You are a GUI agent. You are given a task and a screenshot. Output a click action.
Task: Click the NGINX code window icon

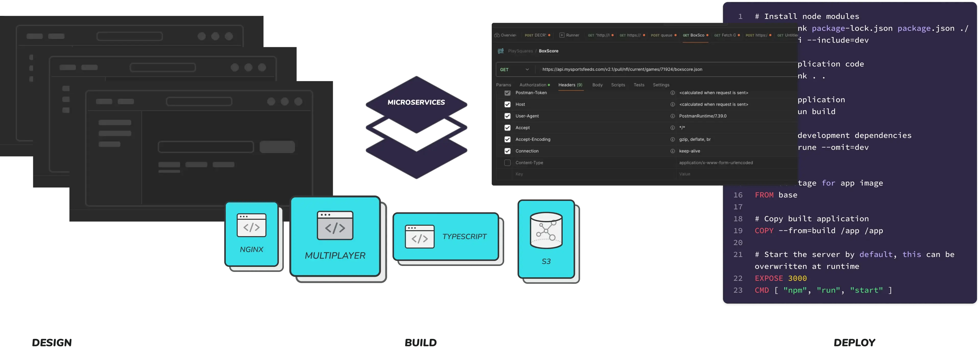(x=251, y=225)
